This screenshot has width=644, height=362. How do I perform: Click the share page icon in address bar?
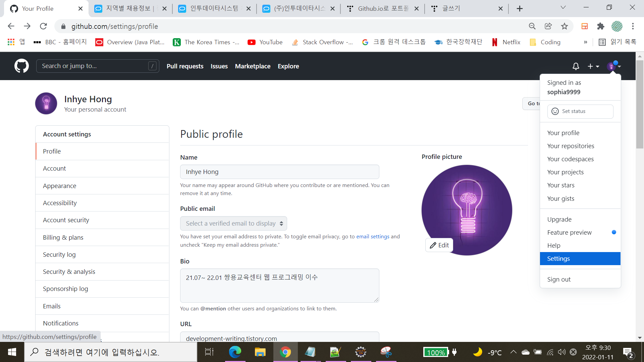click(x=548, y=26)
